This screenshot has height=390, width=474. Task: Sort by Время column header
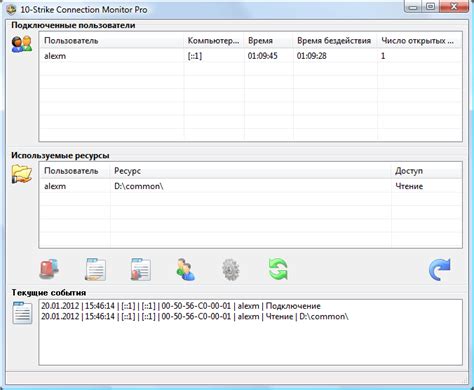pyautogui.click(x=269, y=41)
